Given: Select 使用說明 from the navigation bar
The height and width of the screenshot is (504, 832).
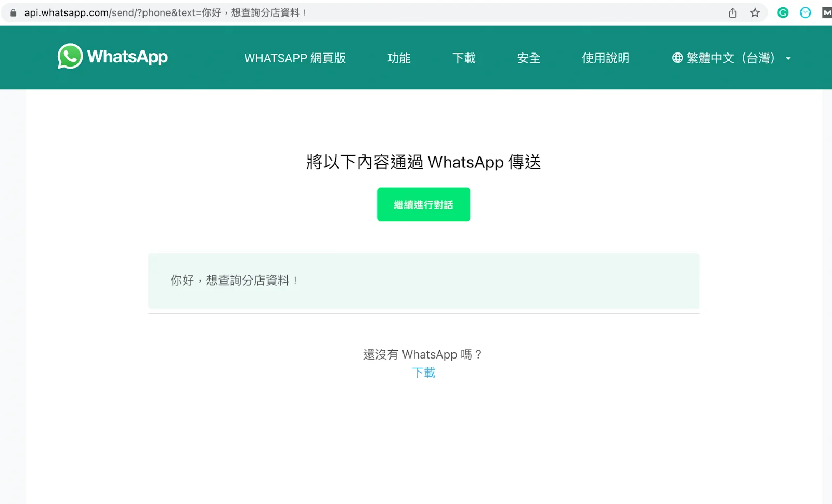Looking at the screenshot, I should tap(605, 58).
